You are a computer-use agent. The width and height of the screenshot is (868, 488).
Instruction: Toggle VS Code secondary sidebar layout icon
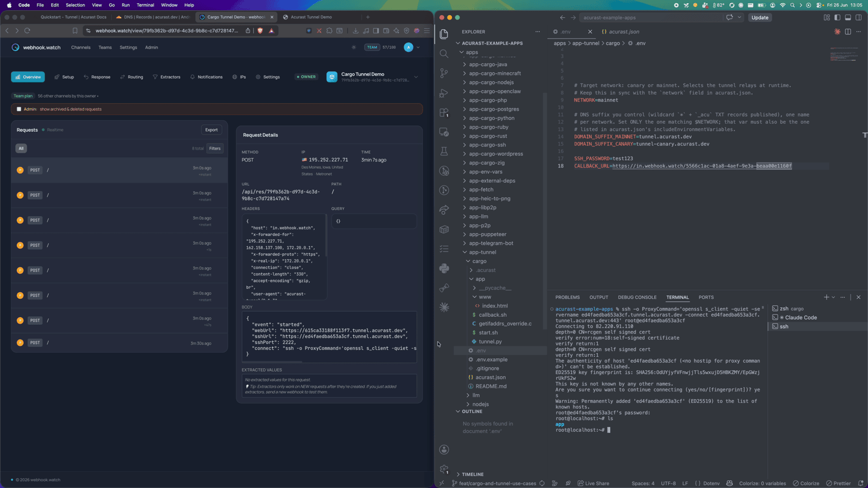click(858, 17)
